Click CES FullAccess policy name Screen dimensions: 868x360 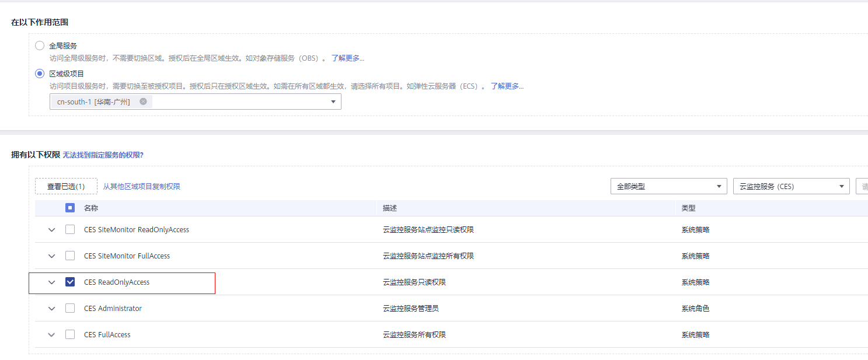pos(107,335)
